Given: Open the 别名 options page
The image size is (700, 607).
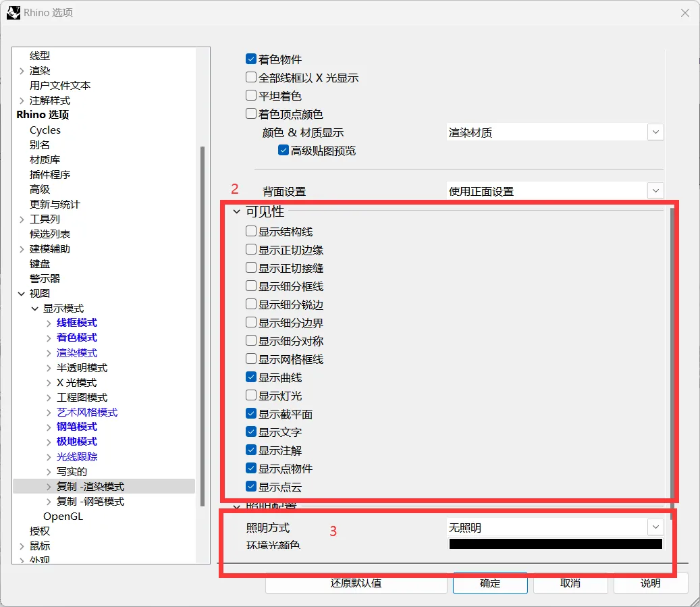Looking at the screenshot, I should 40,144.
